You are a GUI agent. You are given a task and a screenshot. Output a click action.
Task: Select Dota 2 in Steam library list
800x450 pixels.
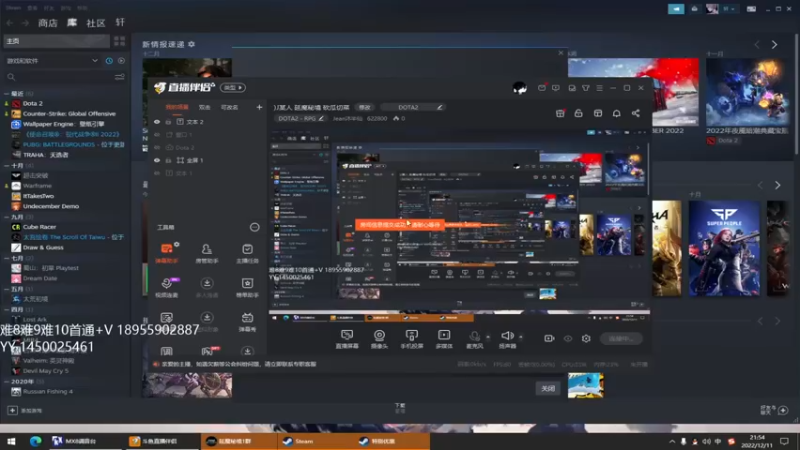coord(33,103)
